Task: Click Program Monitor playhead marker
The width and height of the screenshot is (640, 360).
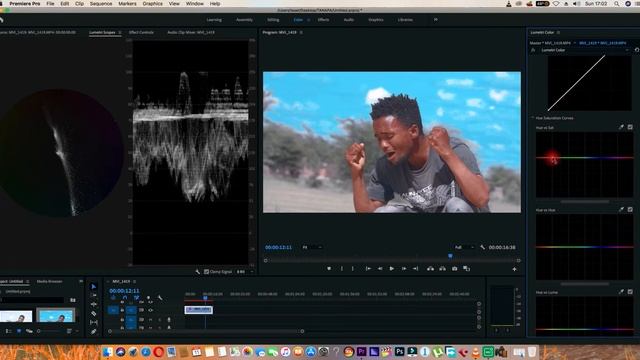Action: pos(450,256)
